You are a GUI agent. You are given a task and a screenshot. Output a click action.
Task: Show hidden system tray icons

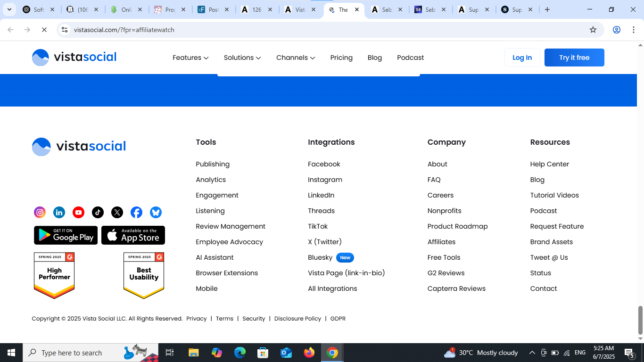[532, 353]
